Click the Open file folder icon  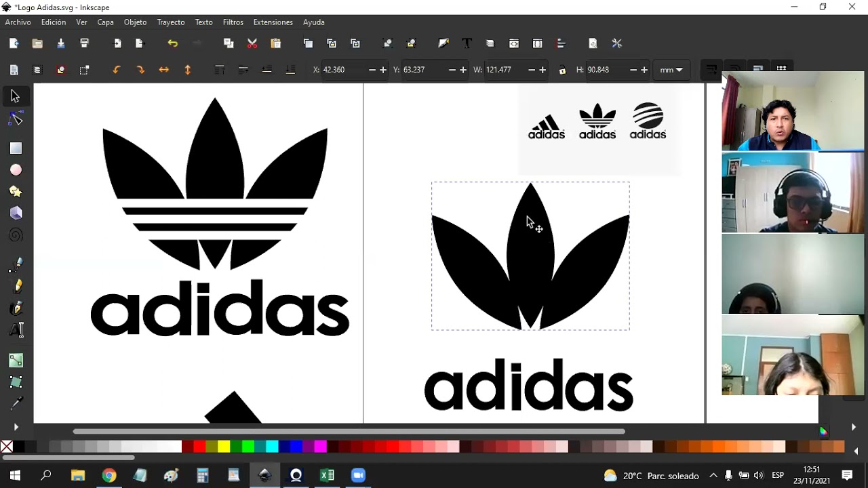[x=37, y=43]
